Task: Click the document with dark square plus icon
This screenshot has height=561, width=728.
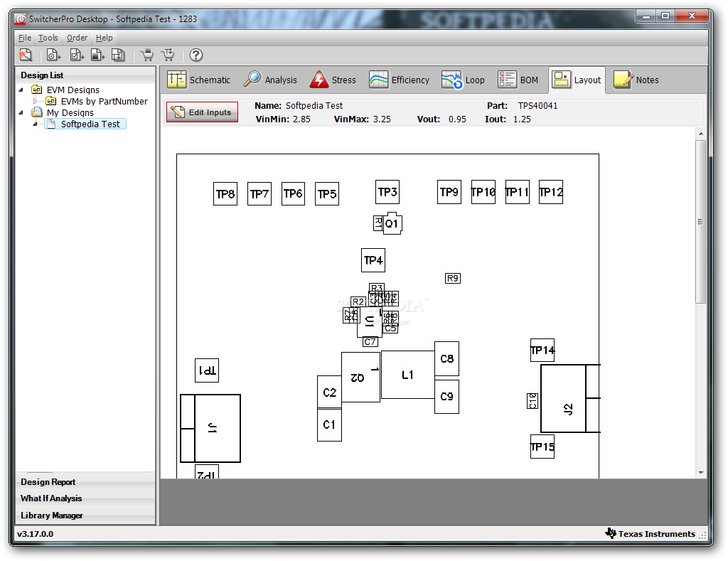Action: coord(97,55)
